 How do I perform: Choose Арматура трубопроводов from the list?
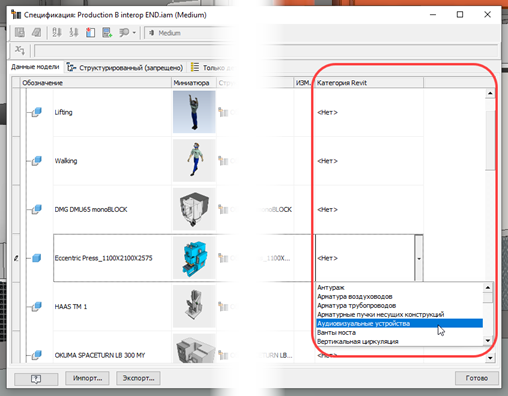click(399, 305)
